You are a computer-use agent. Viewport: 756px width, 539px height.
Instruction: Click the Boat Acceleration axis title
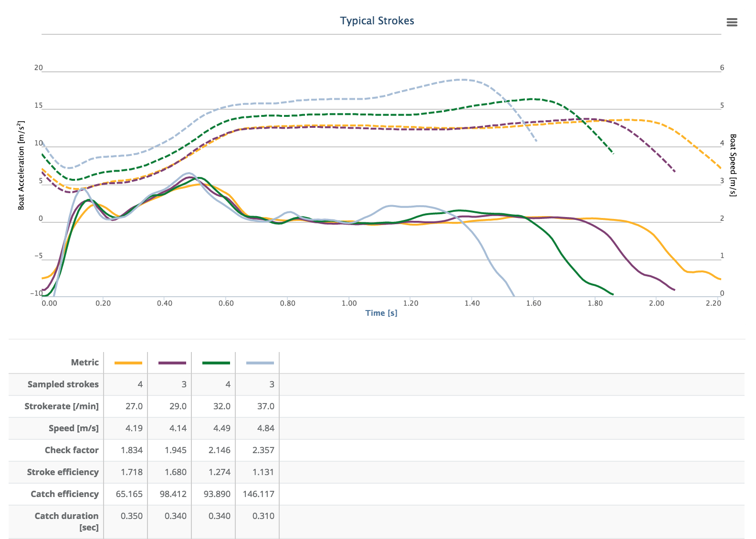point(21,165)
